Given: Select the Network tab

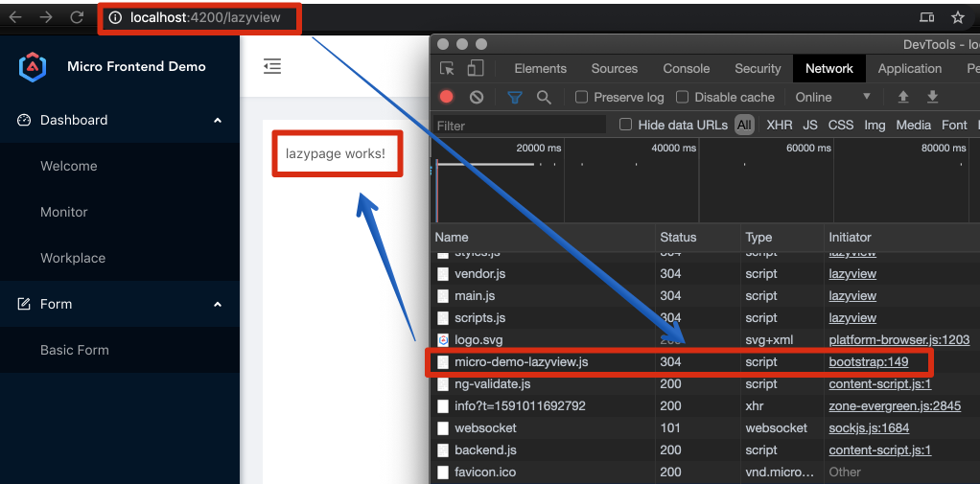Looking at the screenshot, I should click(829, 69).
